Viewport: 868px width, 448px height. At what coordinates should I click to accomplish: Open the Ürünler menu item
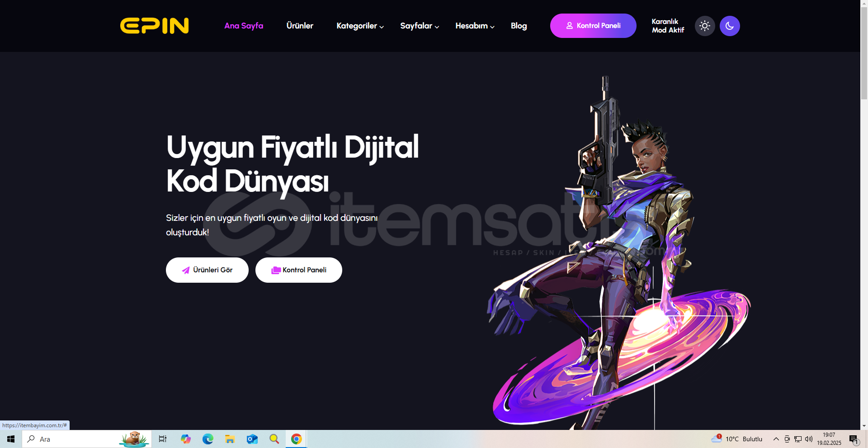pyautogui.click(x=300, y=26)
